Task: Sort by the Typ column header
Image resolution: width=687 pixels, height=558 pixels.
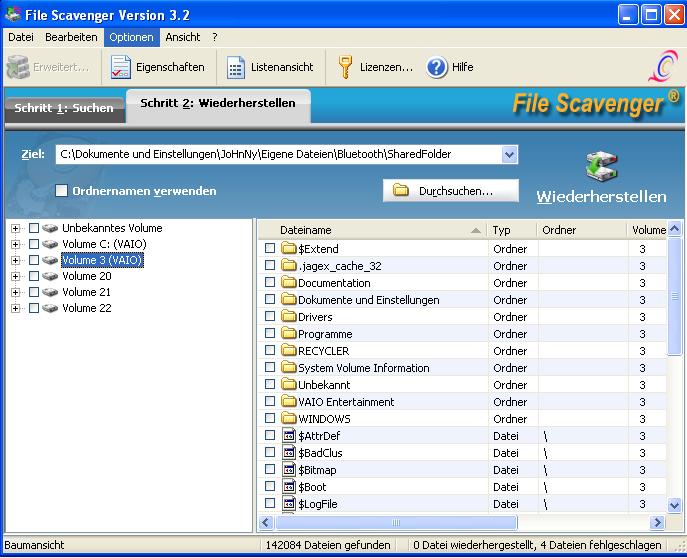Action: 512,230
